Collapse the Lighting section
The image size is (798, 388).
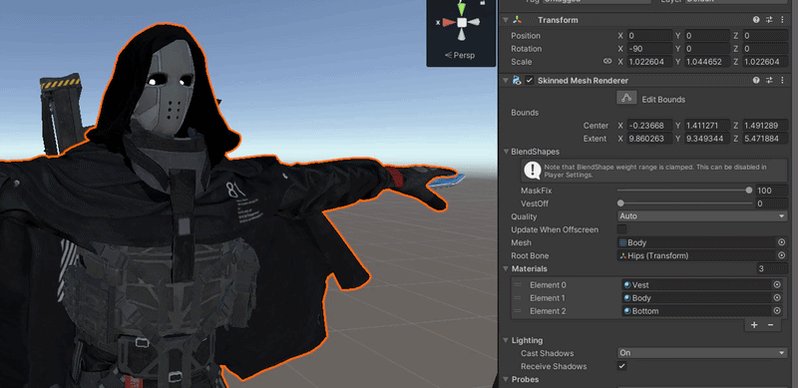506,340
